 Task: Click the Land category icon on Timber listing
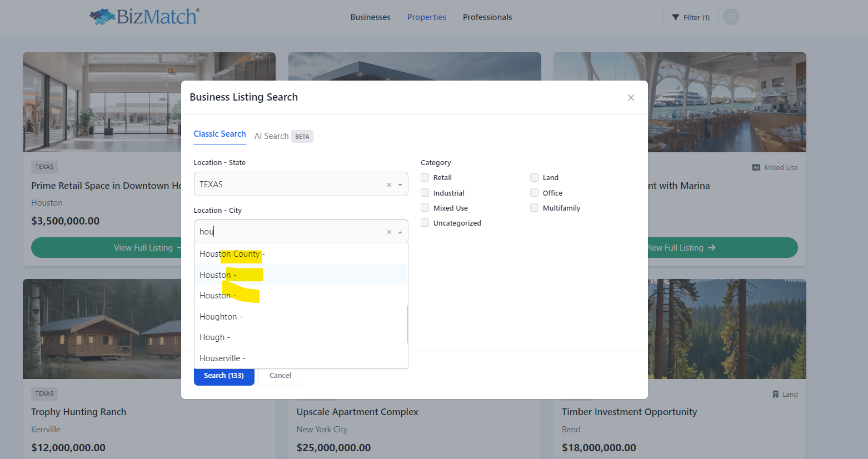point(775,394)
